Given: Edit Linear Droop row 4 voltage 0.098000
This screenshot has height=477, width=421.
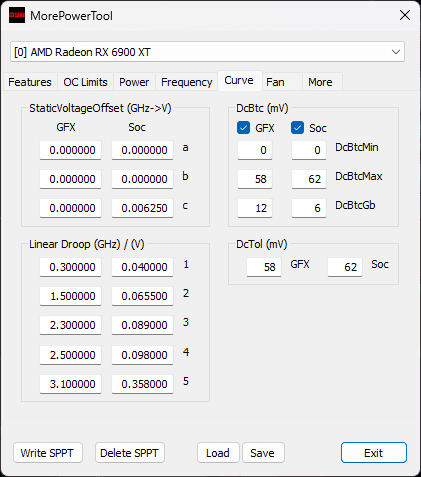Looking at the screenshot, I should [x=142, y=355].
